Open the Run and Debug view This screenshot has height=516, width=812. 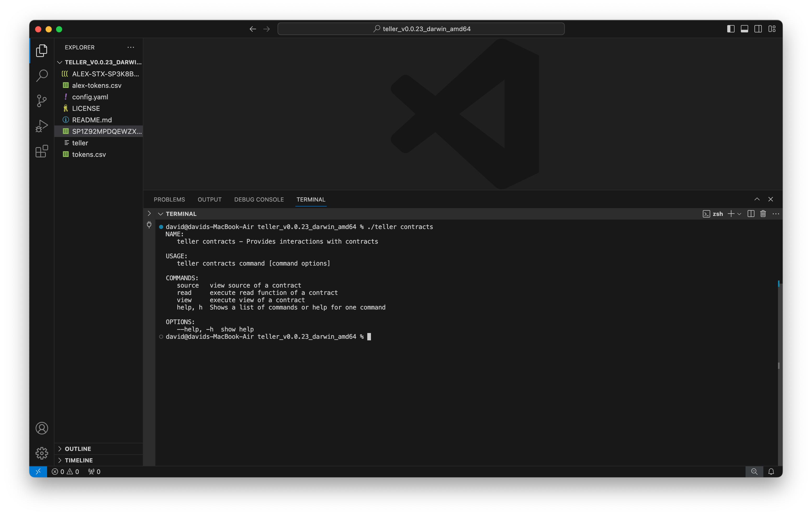click(42, 126)
